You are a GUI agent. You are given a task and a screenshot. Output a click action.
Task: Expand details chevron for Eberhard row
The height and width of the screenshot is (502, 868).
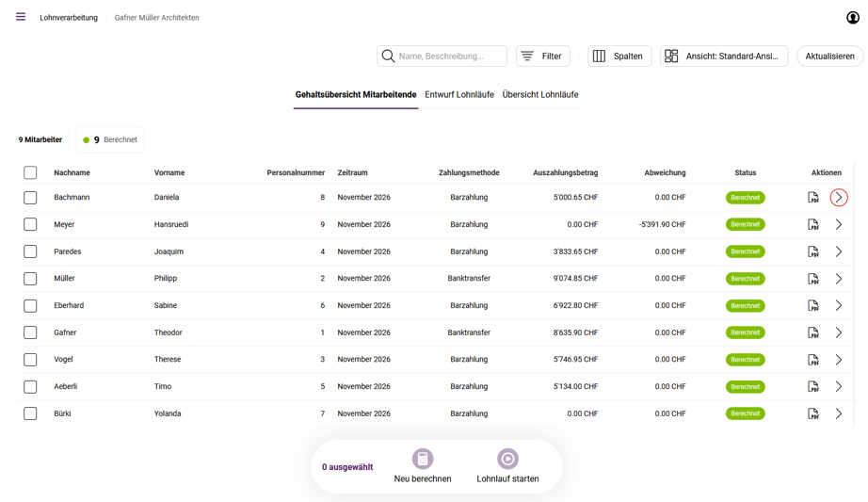point(839,305)
